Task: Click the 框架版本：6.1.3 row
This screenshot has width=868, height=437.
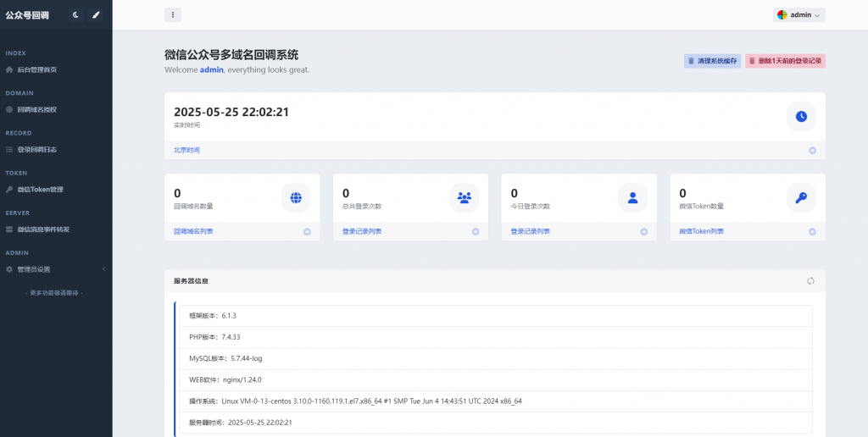Action: 496,316
